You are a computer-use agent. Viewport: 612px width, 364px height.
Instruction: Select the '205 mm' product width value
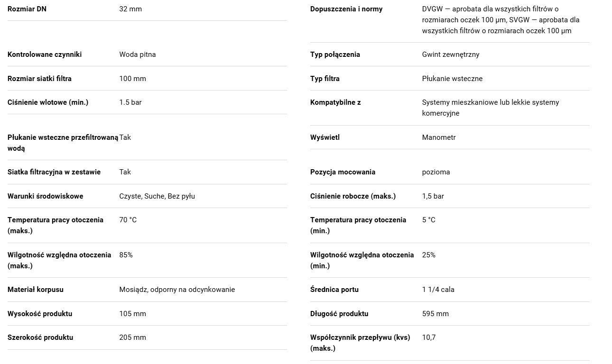coord(133,337)
